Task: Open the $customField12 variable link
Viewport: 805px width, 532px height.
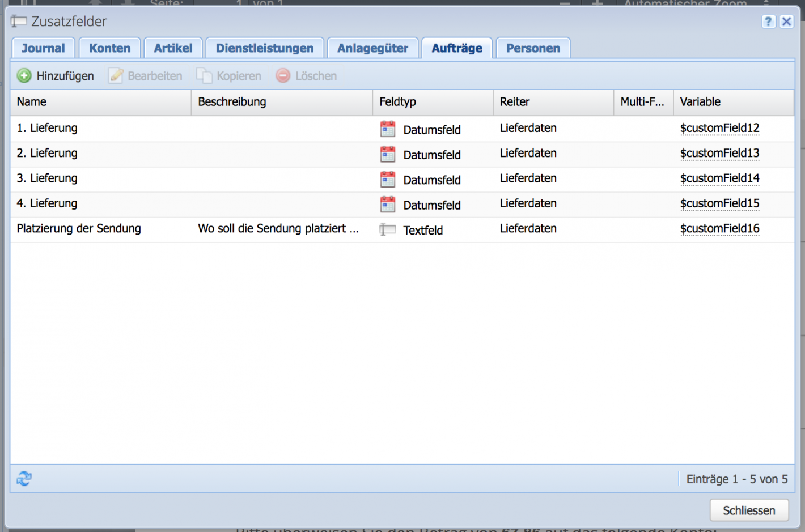Action: click(x=719, y=129)
